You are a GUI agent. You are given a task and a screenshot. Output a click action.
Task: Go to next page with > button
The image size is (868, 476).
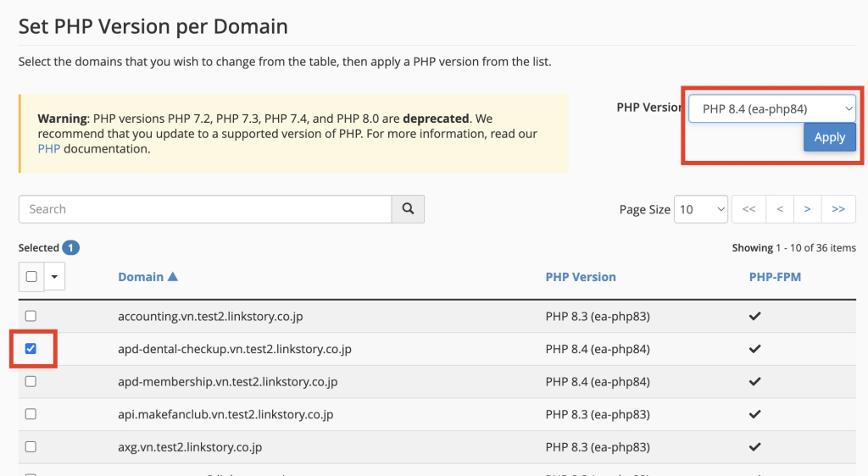[808, 209]
